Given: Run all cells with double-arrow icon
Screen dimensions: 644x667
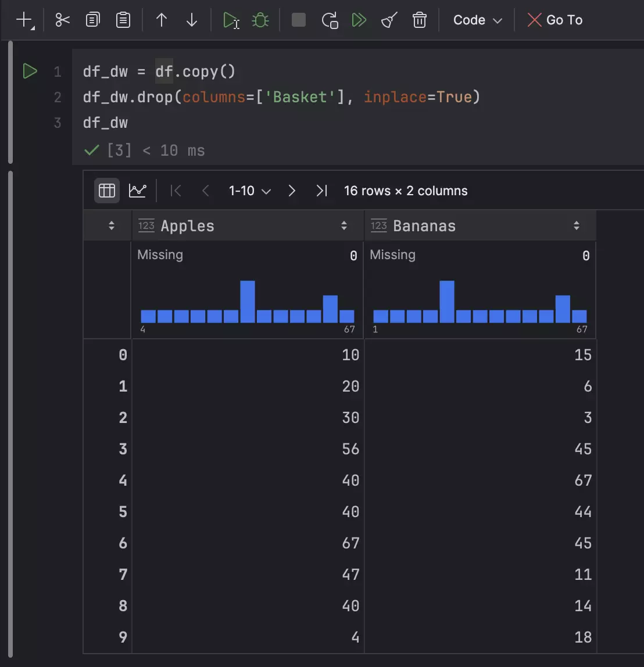Looking at the screenshot, I should click(x=359, y=20).
